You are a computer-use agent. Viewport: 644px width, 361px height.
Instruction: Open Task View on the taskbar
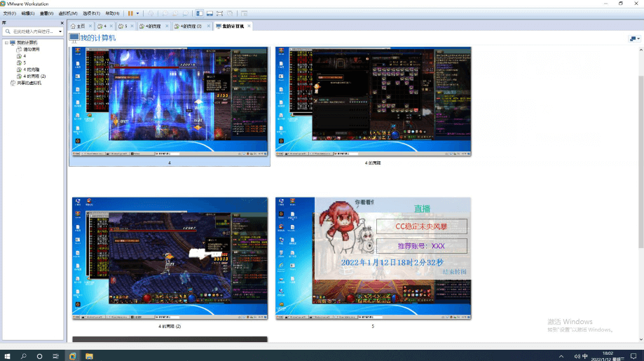(56, 356)
